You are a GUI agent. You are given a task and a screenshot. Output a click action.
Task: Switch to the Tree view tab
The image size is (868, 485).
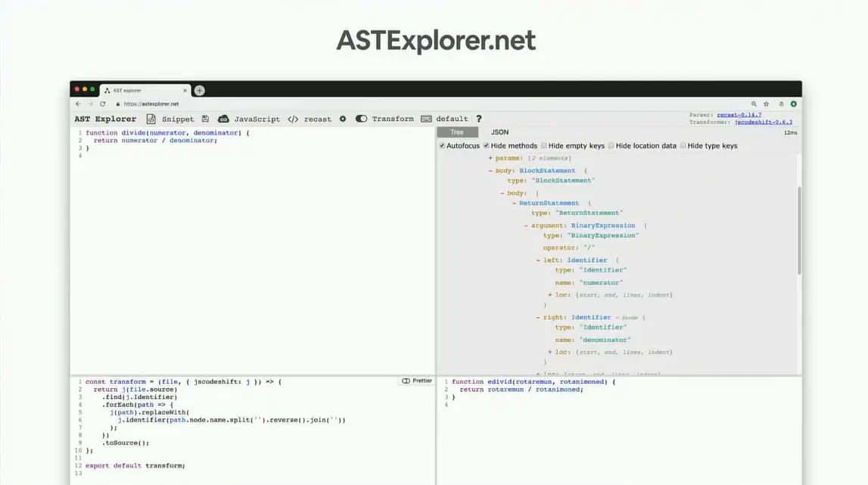coord(457,132)
